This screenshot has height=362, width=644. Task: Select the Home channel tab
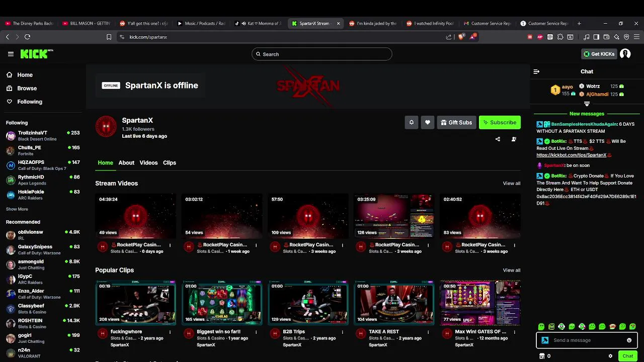point(105,162)
